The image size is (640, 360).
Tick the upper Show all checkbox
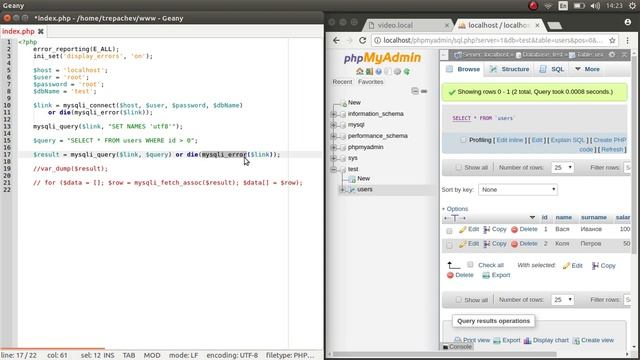[458, 167]
